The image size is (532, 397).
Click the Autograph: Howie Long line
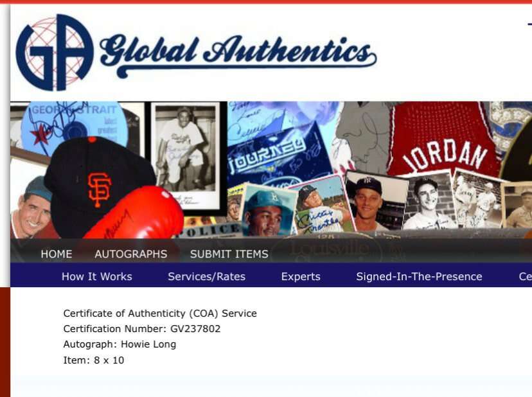pos(120,344)
